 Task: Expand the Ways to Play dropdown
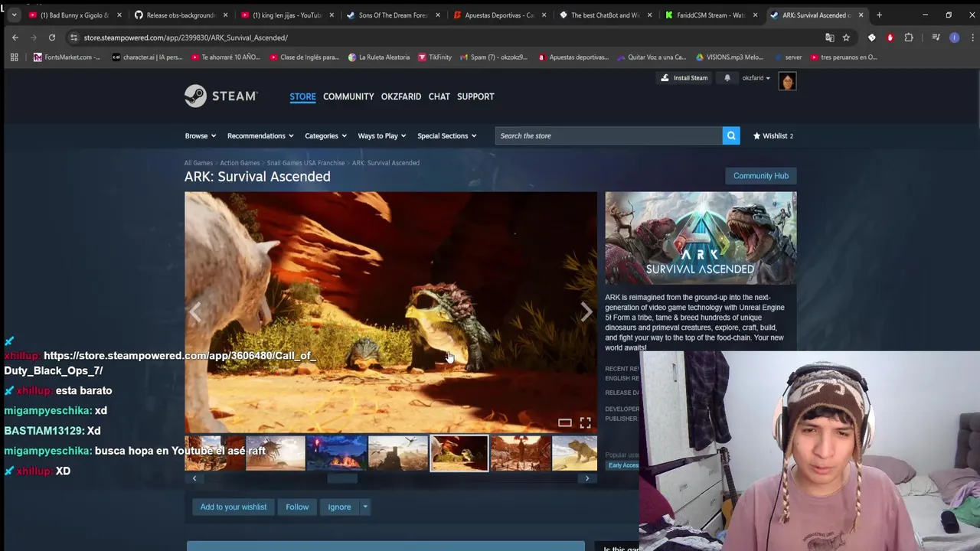(x=382, y=135)
